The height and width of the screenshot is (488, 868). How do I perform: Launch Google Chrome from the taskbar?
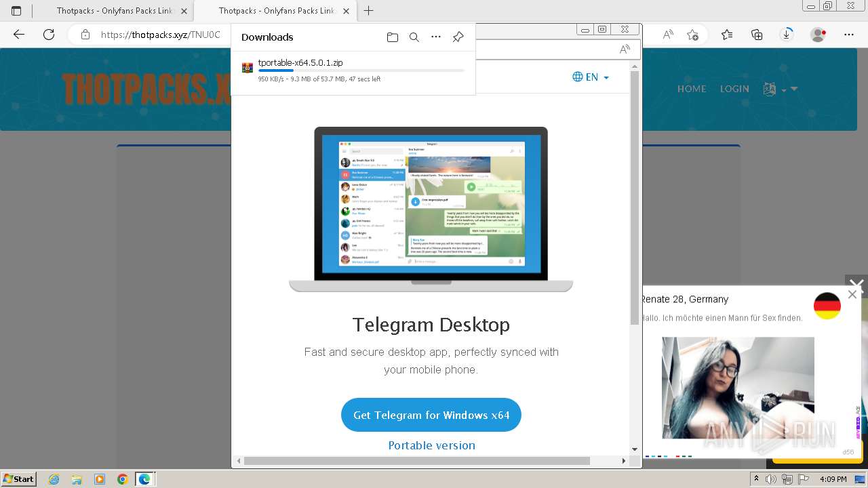click(123, 479)
